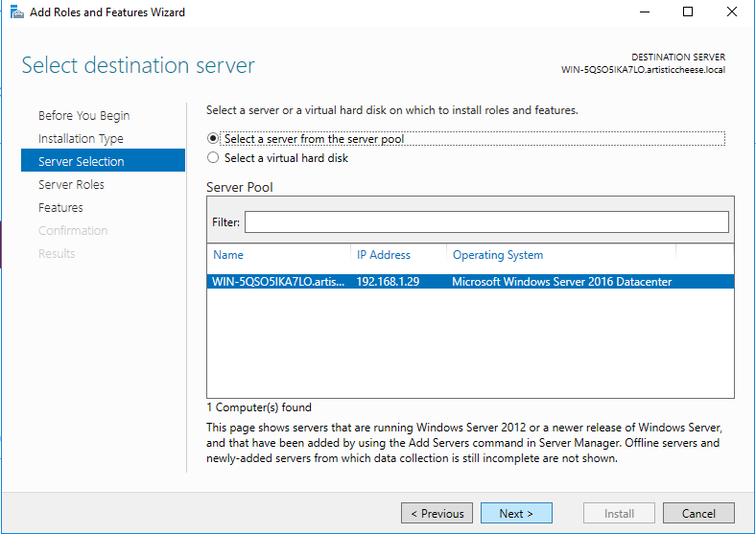
Task: Click the 192.168.1.29 IP address cell
Action: [388, 282]
